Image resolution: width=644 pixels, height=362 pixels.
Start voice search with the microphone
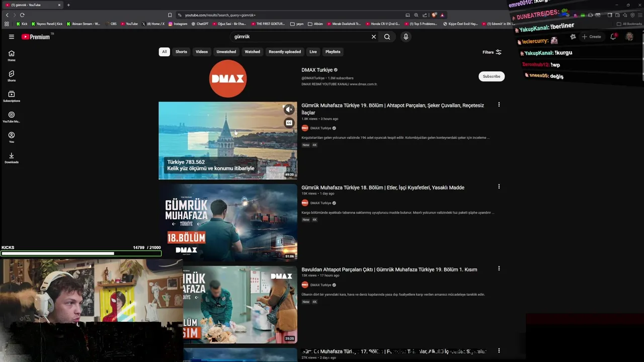pyautogui.click(x=406, y=37)
